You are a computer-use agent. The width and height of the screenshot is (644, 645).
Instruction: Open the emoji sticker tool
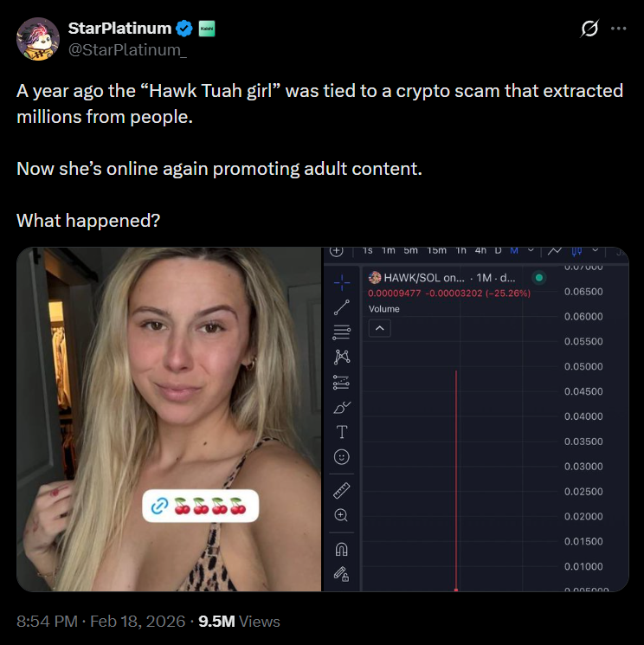point(341,456)
